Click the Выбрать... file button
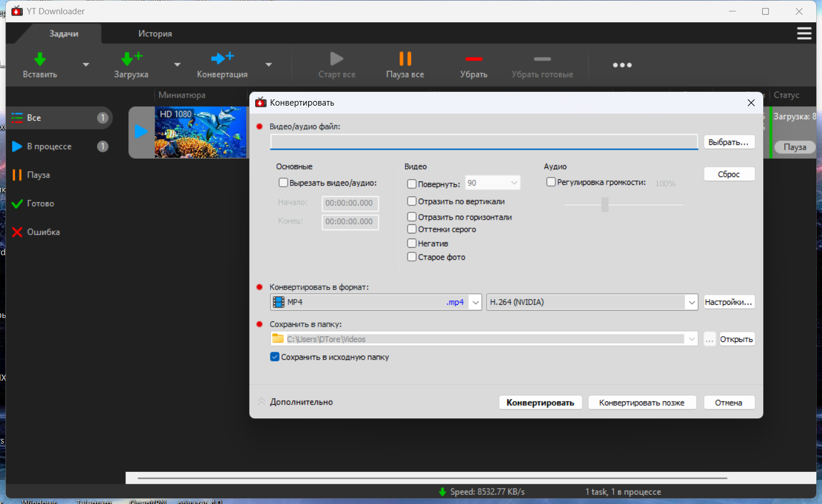 tap(728, 142)
